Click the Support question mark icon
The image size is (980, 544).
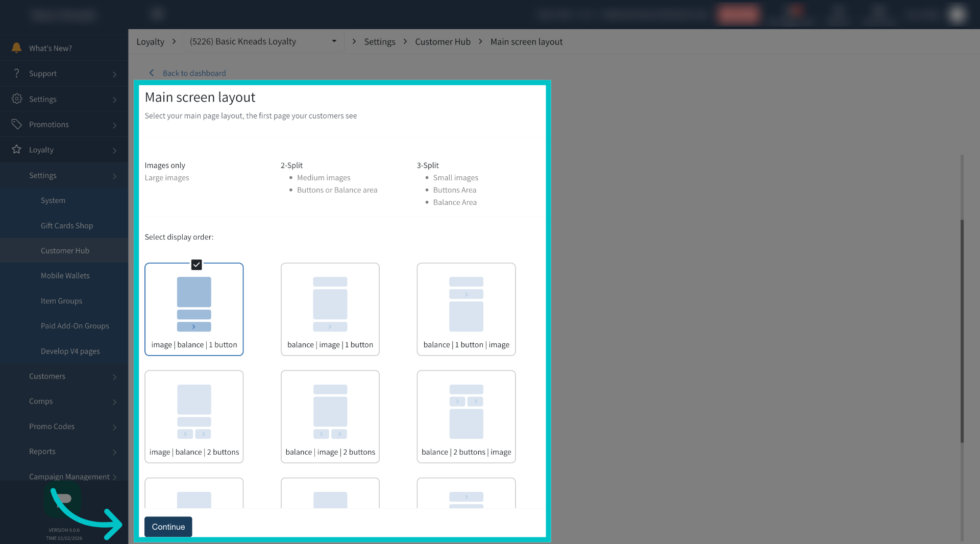[x=16, y=73]
